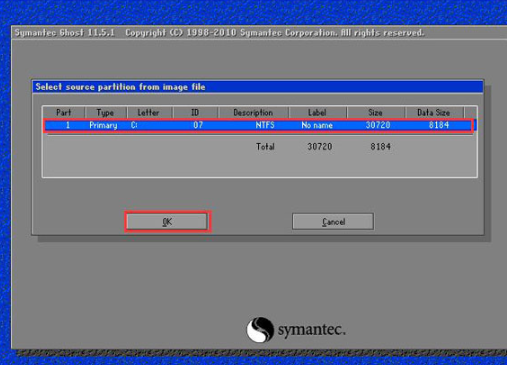Click the Cancel button
The height and width of the screenshot is (365, 507).
(333, 221)
